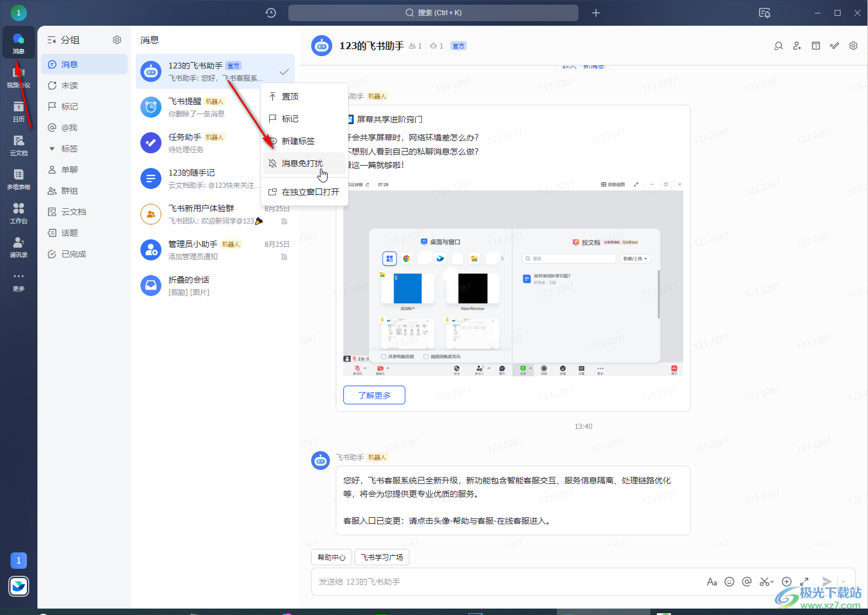Click the task checkmark icon in chat header
The height and width of the screenshot is (615, 868).
pos(835,46)
